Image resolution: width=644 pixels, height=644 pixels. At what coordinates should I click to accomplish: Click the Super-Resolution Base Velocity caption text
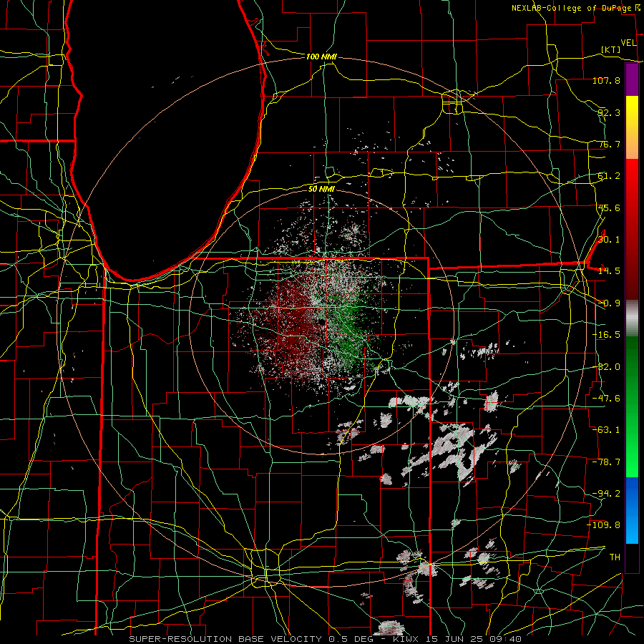coord(326,639)
